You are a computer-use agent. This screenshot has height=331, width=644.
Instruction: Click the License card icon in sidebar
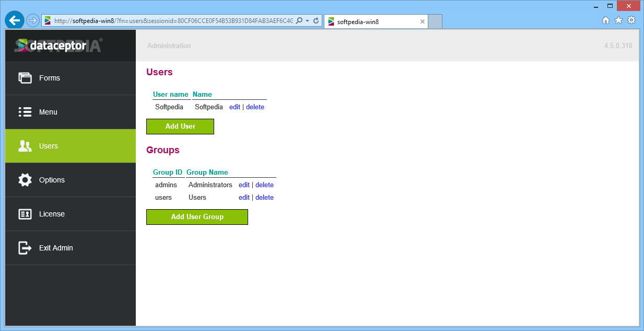25,214
